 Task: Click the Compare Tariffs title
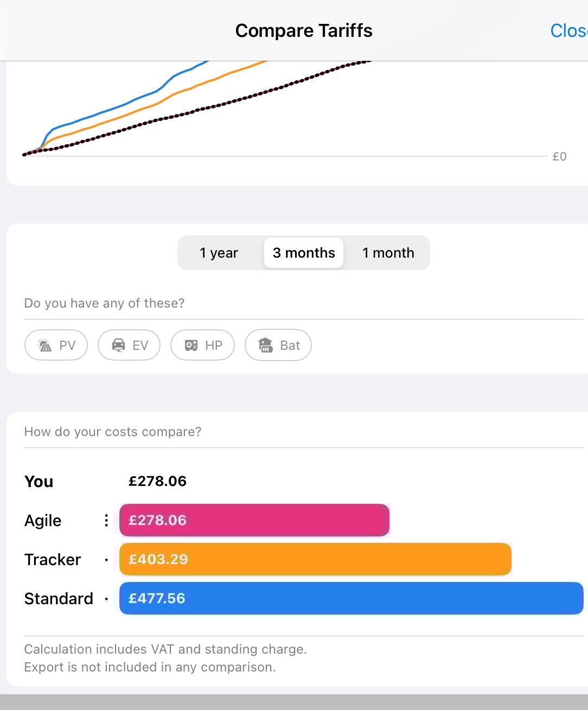(304, 31)
